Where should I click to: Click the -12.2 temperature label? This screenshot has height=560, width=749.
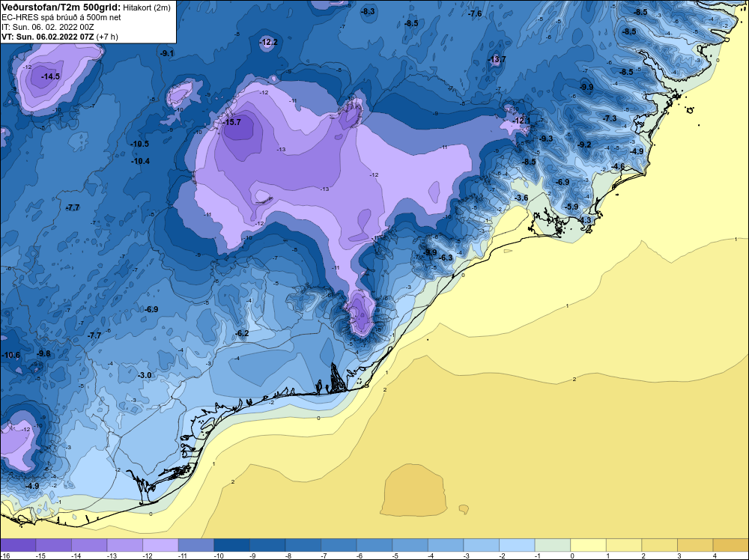268,42
